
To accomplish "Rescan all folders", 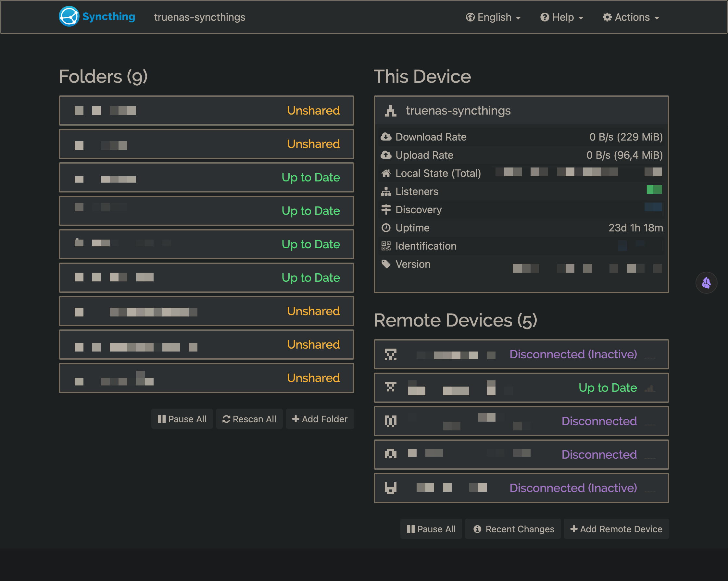I will [x=249, y=419].
